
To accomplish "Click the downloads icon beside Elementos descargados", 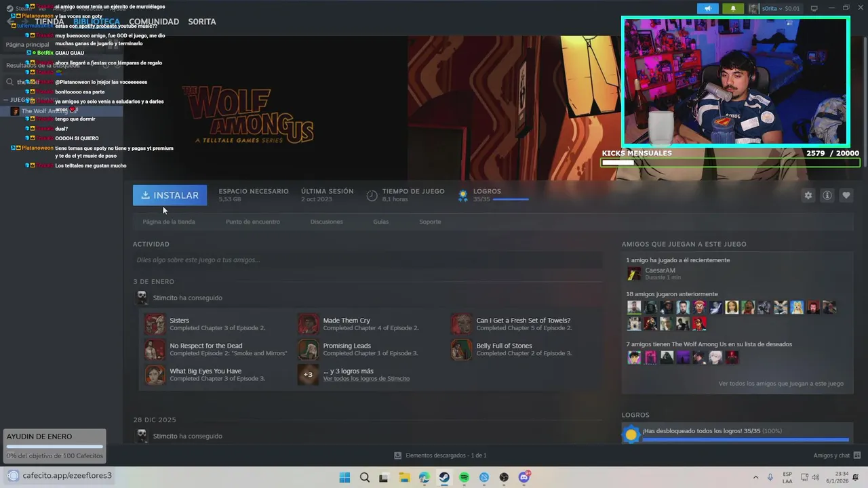I will [398, 455].
